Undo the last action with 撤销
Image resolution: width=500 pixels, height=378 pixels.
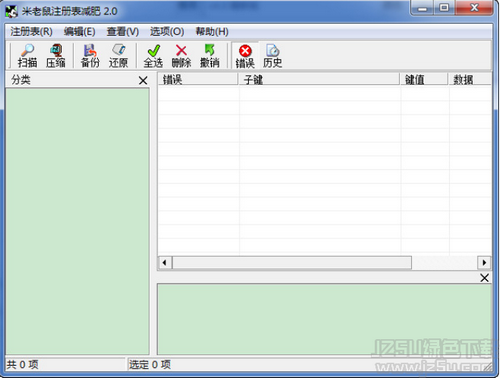210,56
